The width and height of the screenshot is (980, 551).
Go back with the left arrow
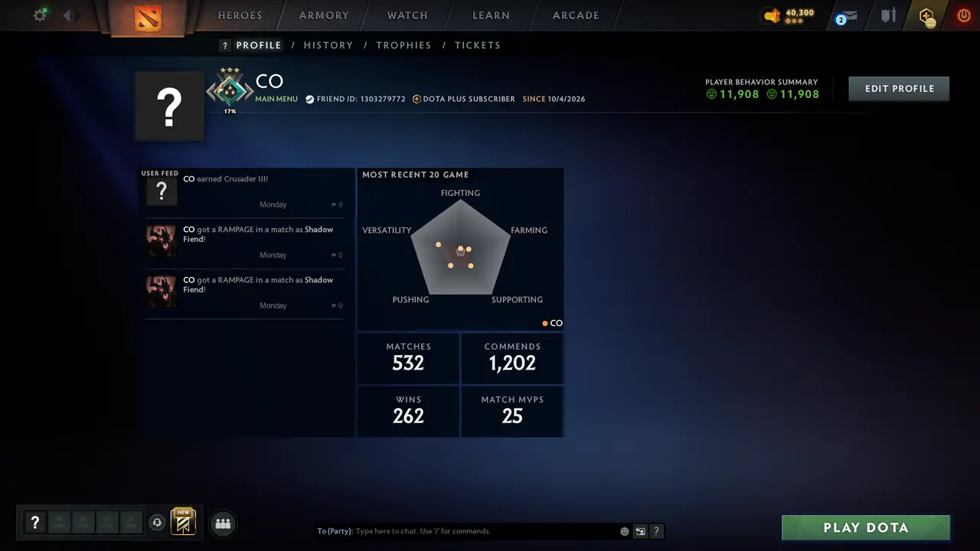(x=67, y=15)
